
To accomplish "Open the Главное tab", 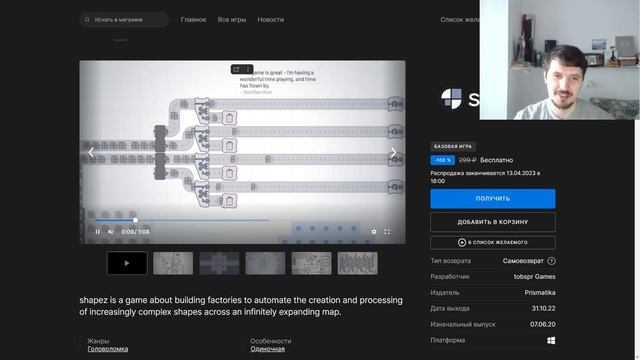I will point(193,20).
